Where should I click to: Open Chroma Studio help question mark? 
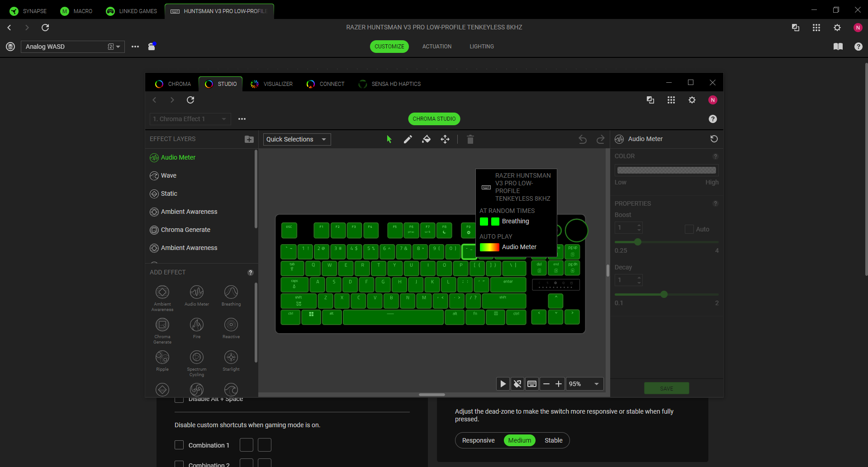pos(713,119)
